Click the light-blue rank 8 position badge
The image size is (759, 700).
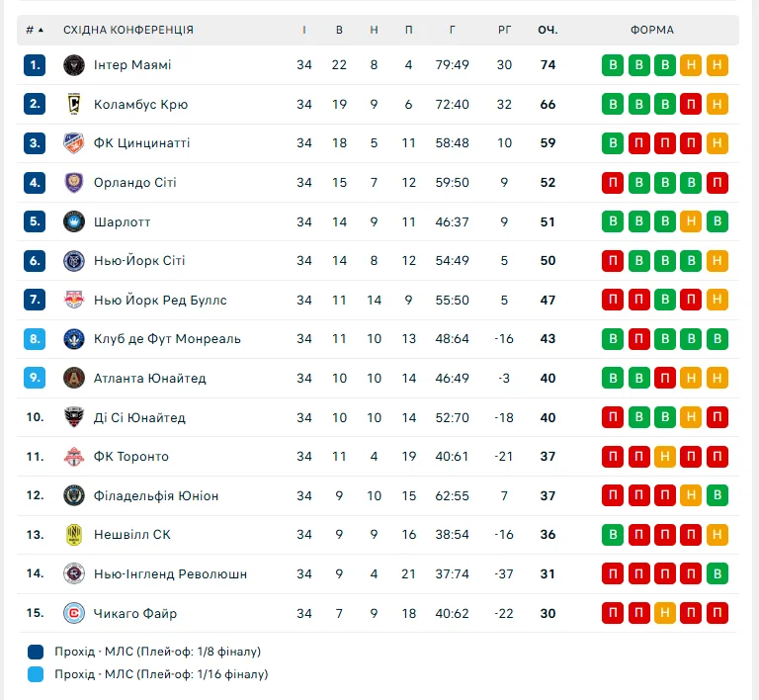coord(36,339)
